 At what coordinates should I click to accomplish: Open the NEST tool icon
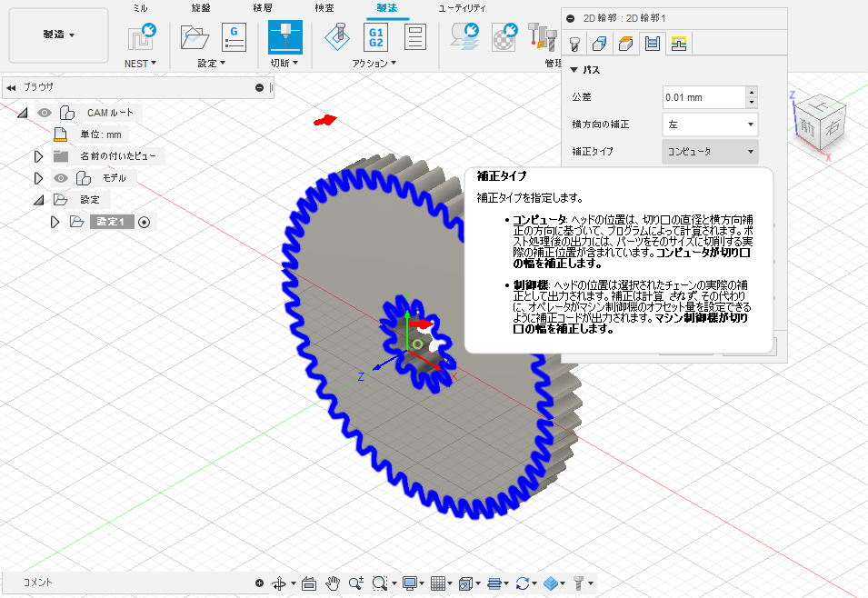(x=141, y=37)
